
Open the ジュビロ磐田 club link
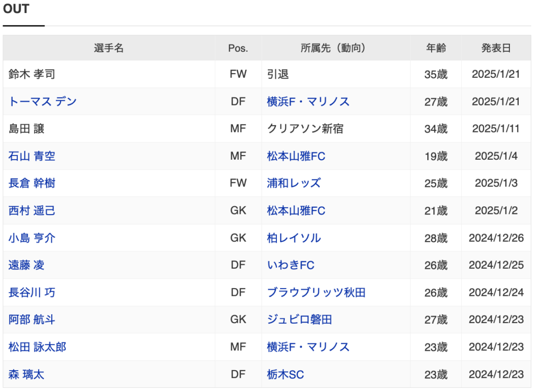point(299,320)
